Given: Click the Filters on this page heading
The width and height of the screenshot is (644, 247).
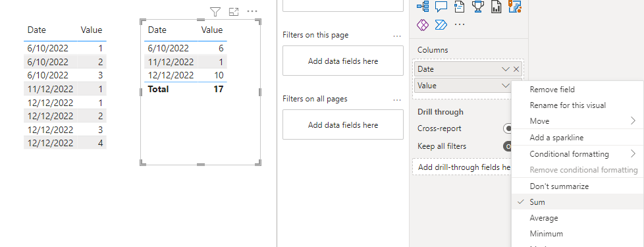Looking at the screenshot, I should [x=315, y=35].
